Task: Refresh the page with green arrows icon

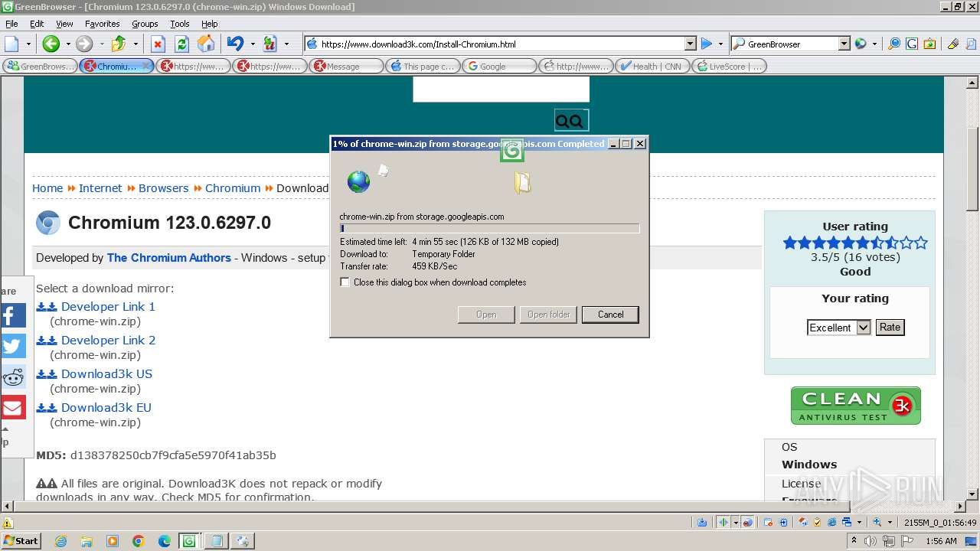Action: point(182,44)
